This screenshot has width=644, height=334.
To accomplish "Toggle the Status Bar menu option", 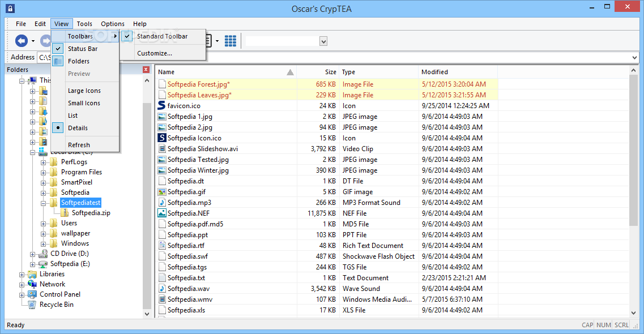I will point(85,49).
